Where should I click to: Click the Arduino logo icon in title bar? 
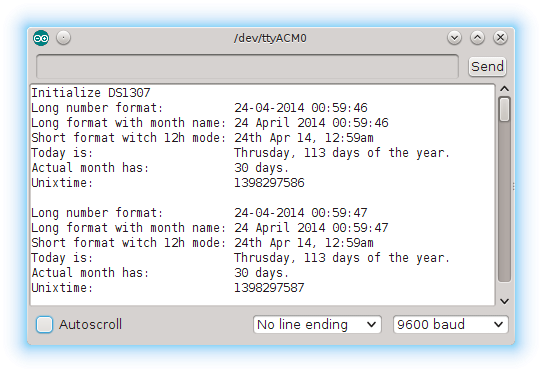pos(41,38)
